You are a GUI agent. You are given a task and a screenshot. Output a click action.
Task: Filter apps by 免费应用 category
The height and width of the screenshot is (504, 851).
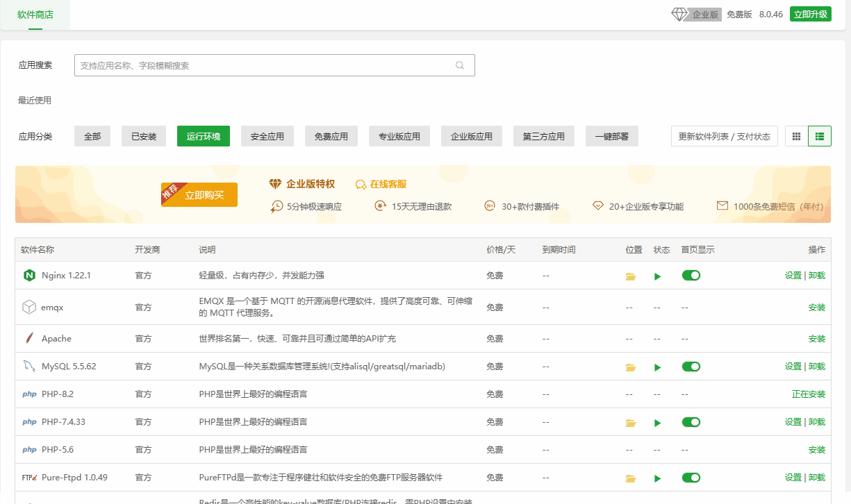click(x=331, y=137)
